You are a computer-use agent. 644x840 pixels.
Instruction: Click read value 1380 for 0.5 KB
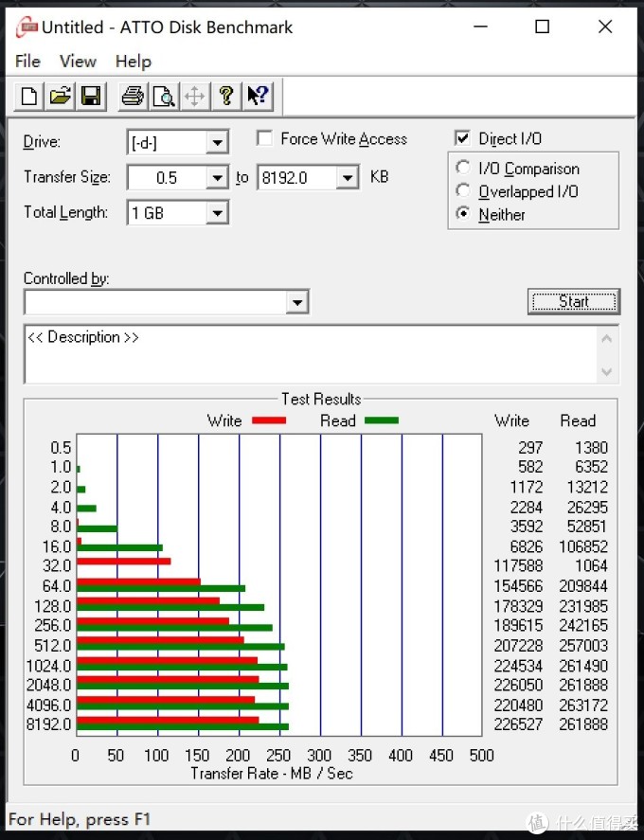click(592, 447)
